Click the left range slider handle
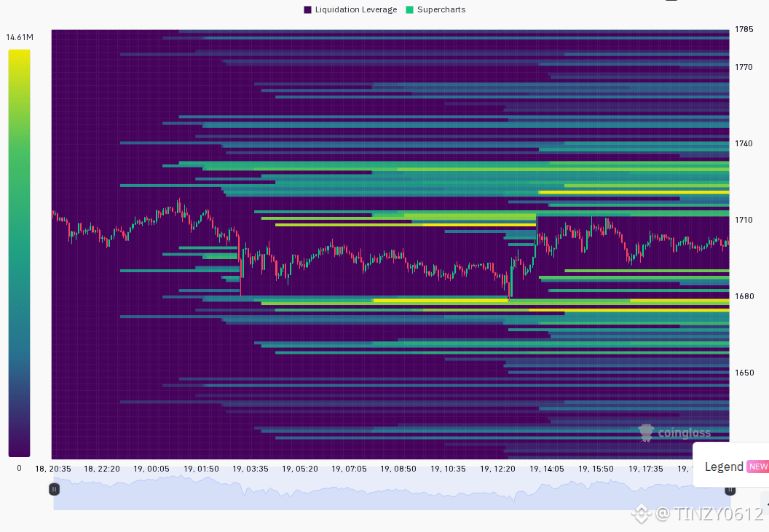Image resolution: width=769 pixels, height=532 pixels. click(55, 489)
